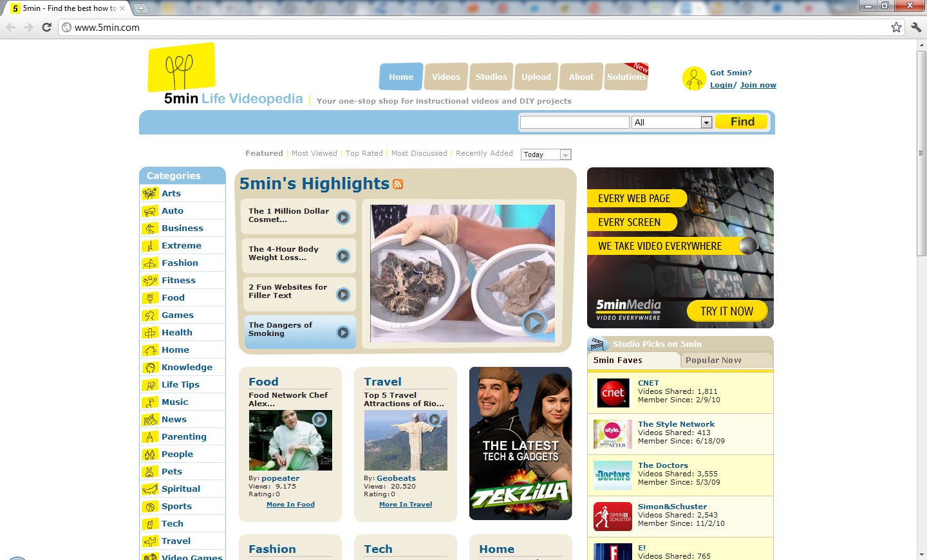
Task: Click the Fashion category icon
Action: pos(150,263)
